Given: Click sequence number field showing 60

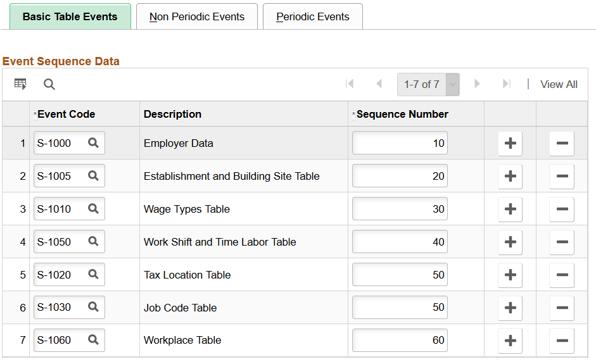Looking at the screenshot, I should [x=400, y=340].
